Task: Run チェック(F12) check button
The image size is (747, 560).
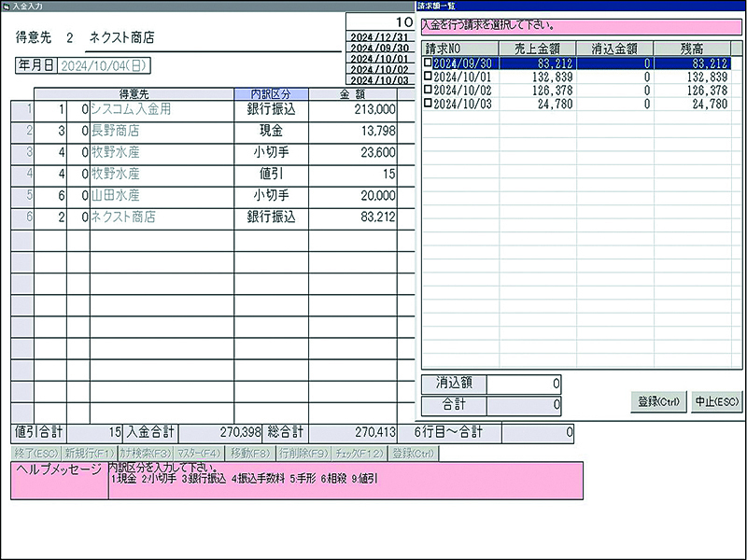Action: point(359,453)
